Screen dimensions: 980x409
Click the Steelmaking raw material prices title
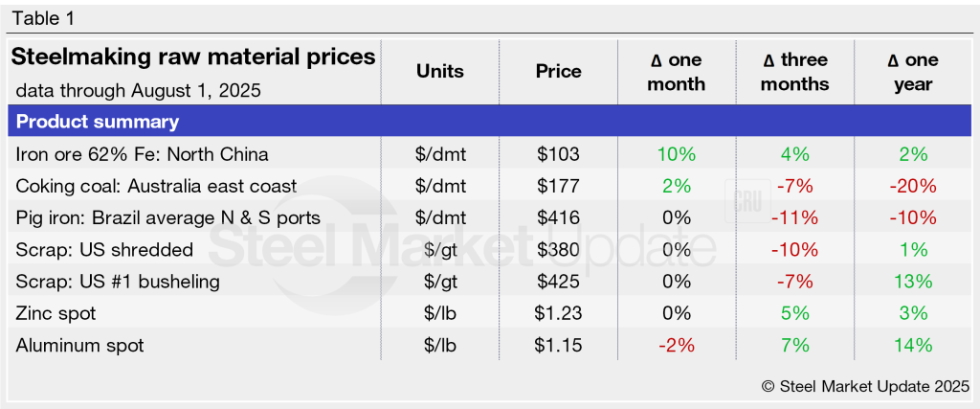(x=193, y=57)
